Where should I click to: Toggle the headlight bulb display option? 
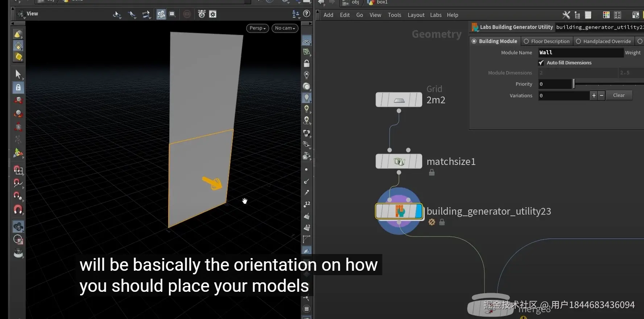(x=307, y=98)
